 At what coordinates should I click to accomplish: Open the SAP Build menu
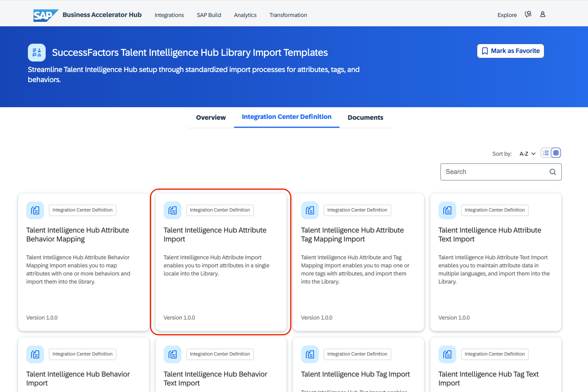coord(209,15)
